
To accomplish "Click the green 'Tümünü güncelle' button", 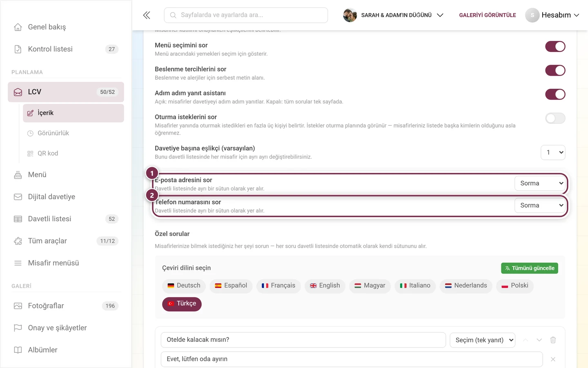I will pos(530,268).
